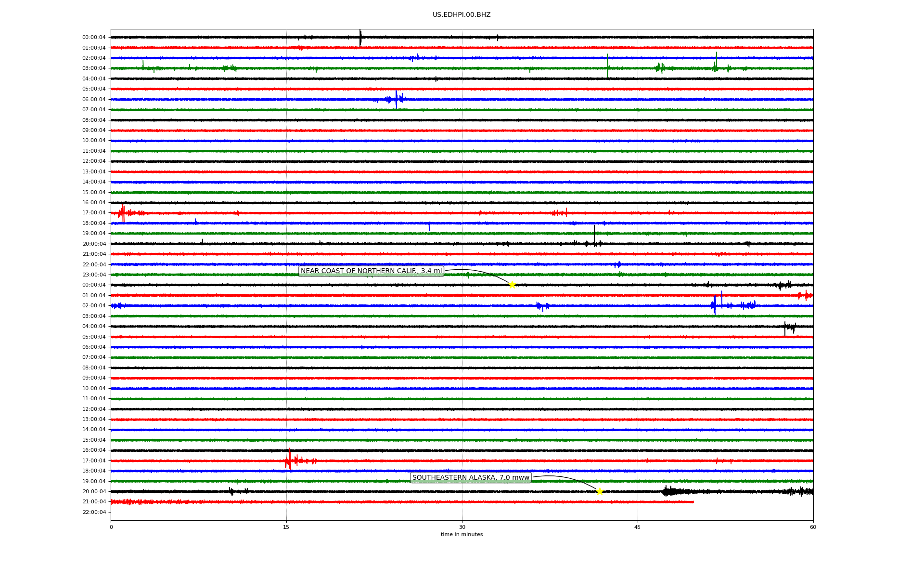Click the blue burst on first 06:00:04 trace

click(x=396, y=99)
